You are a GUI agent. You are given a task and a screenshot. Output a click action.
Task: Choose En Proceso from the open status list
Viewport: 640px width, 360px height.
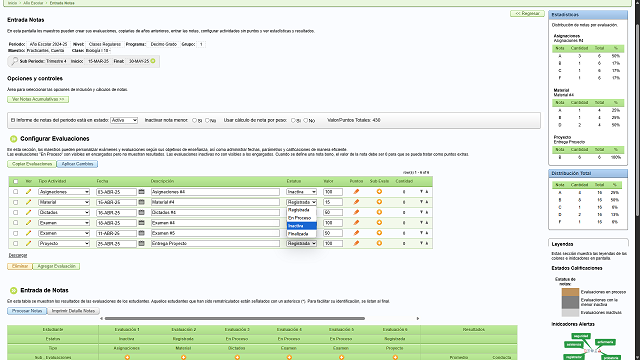click(x=301, y=218)
